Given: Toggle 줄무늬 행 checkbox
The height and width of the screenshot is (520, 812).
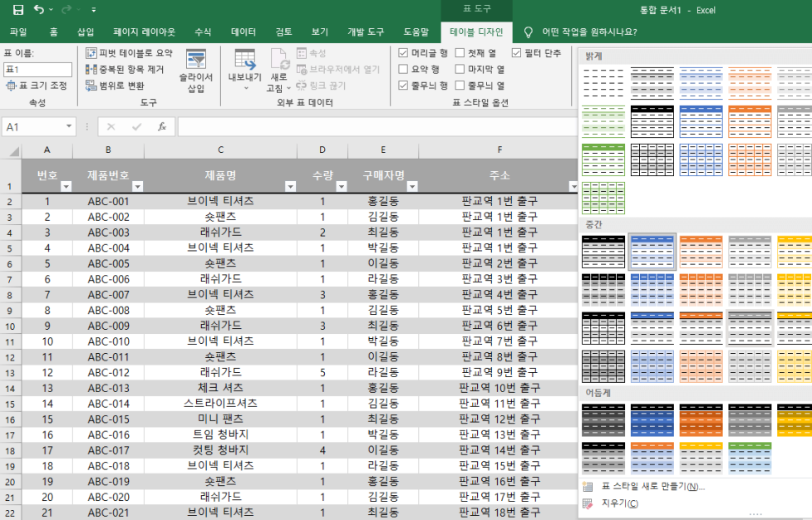Looking at the screenshot, I should pyautogui.click(x=403, y=85).
